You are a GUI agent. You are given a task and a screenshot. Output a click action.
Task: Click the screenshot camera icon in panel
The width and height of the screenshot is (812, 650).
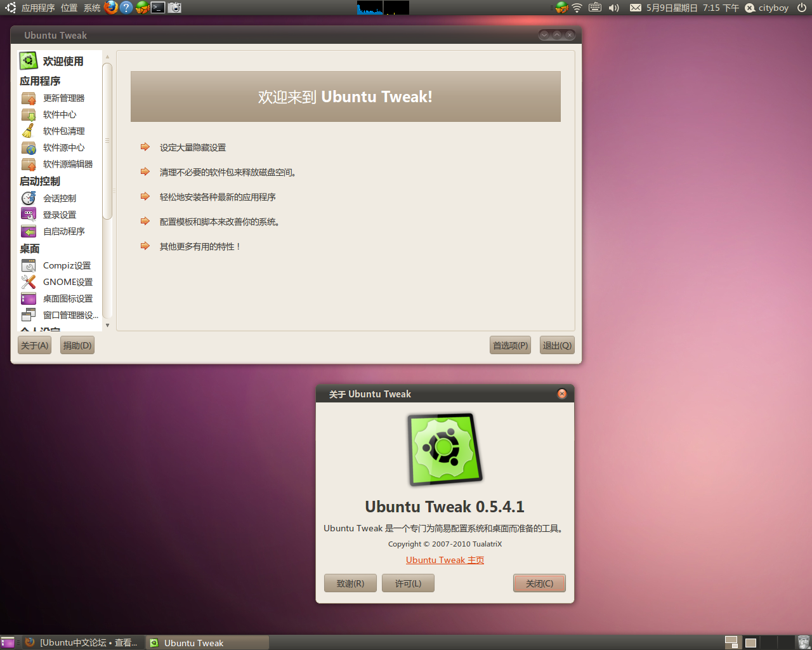click(174, 8)
